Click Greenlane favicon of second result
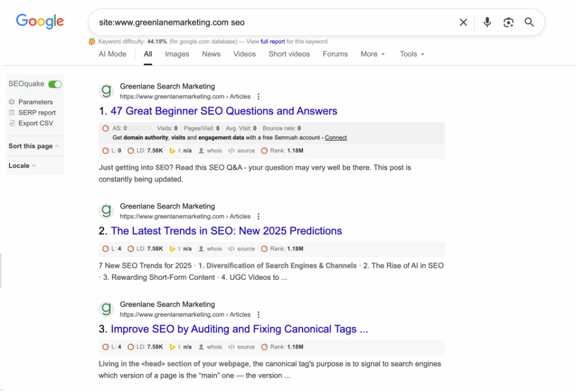 pos(106,211)
